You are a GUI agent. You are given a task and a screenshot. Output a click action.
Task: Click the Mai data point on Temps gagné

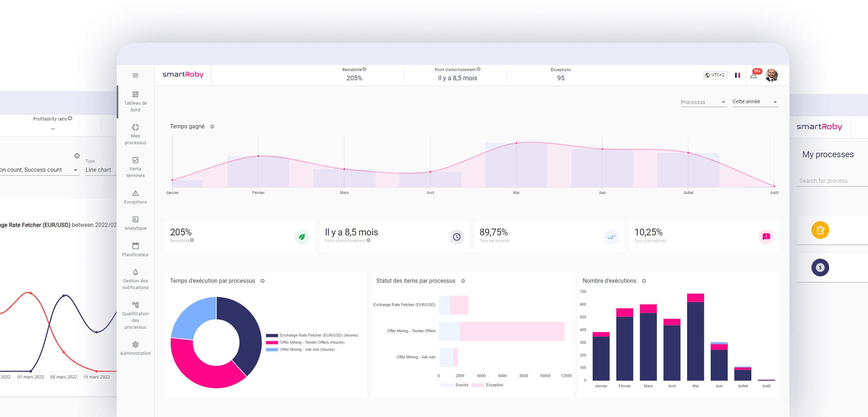516,143
